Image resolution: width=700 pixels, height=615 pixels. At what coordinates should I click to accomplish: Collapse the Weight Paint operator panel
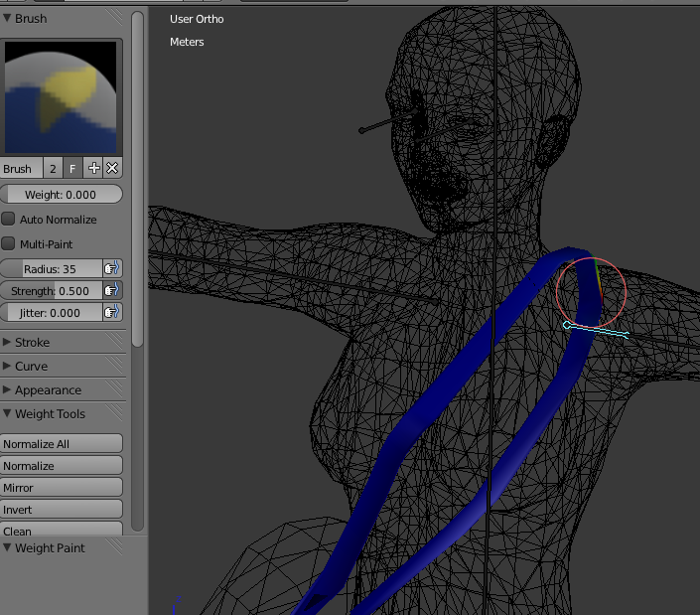click(x=7, y=547)
